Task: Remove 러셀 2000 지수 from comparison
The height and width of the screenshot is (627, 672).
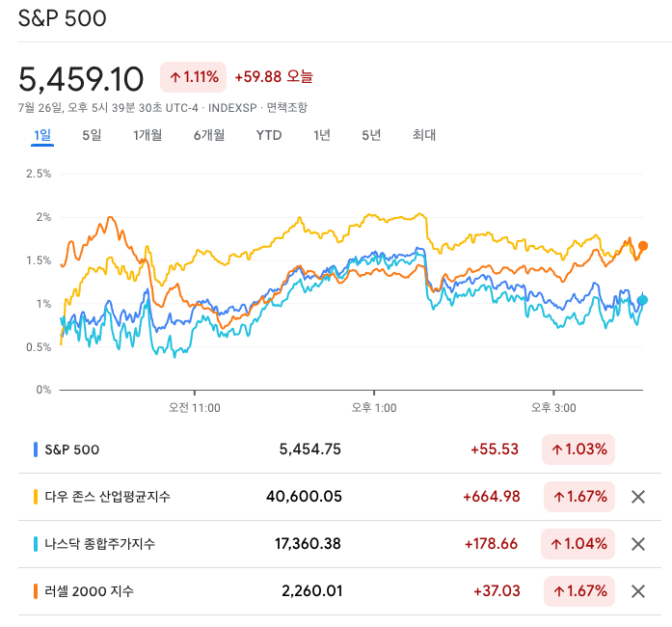Action: [x=638, y=591]
